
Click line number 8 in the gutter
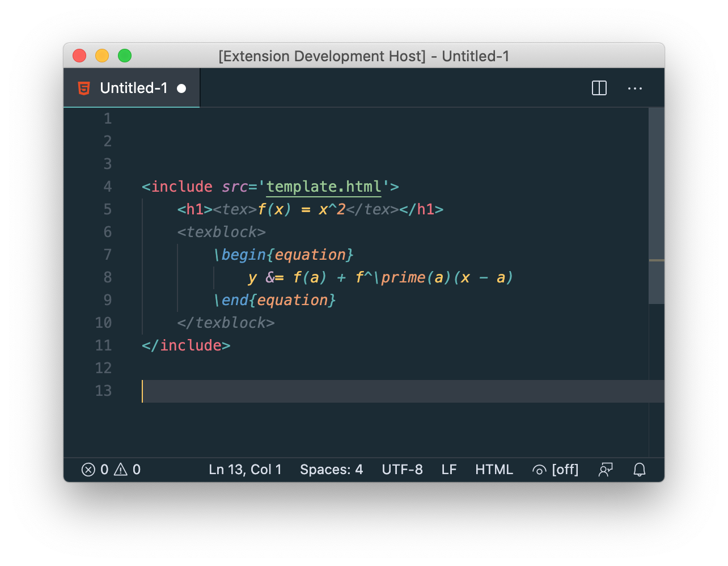click(107, 277)
